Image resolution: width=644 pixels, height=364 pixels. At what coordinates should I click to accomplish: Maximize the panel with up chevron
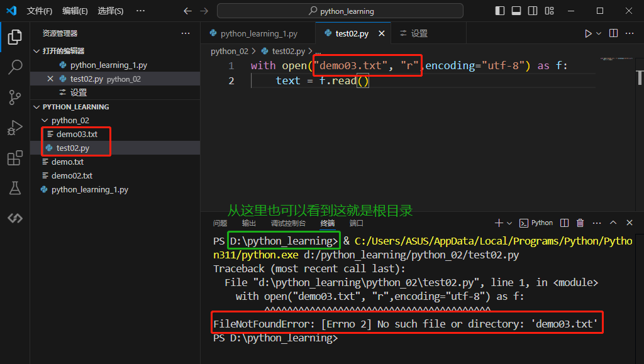click(x=613, y=223)
